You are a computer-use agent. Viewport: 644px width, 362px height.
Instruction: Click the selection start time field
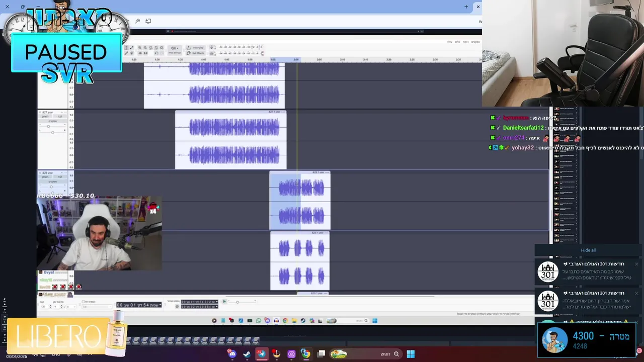pyautogui.click(x=199, y=302)
